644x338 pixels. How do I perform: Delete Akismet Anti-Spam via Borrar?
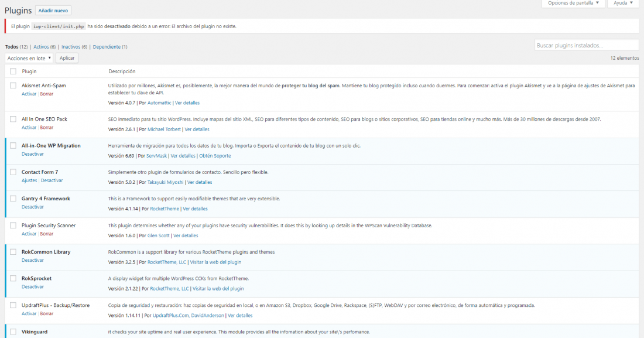pyautogui.click(x=46, y=94)
